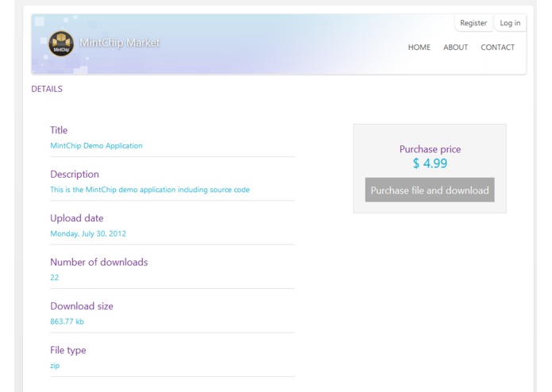
Task: Click the downloads count '22'
Action: click(54, 278)
